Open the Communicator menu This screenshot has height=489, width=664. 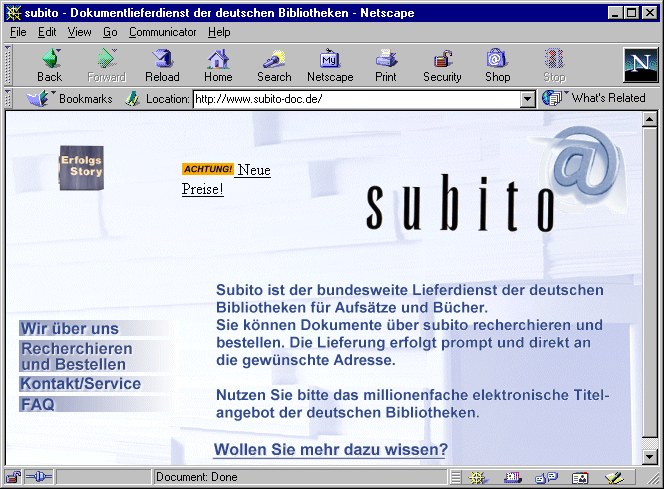coord(163,32)
